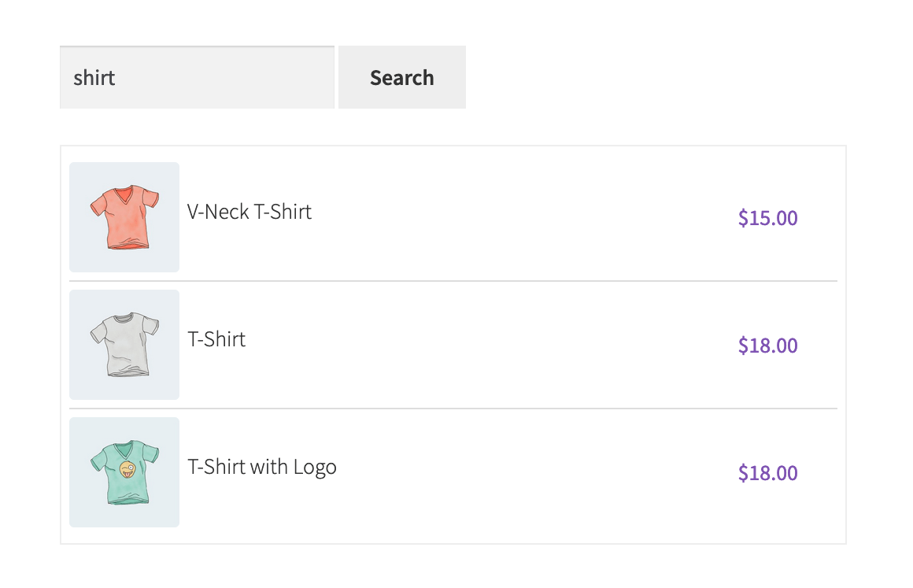Viewport: 913px width, 588px height.
Task: Click the gray T-shirt illustration
Action: click(124, 345)
